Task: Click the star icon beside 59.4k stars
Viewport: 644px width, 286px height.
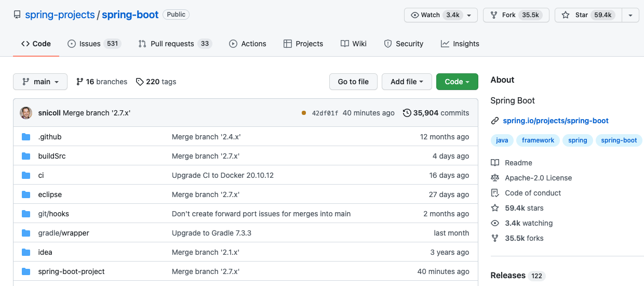Action: click(x=495, y=208)
